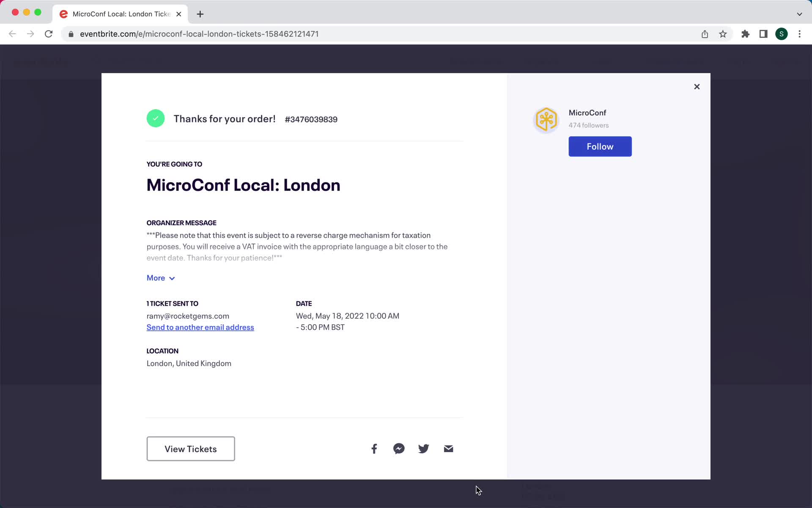Click the green order success checkmark

click(x=156, y=119)
